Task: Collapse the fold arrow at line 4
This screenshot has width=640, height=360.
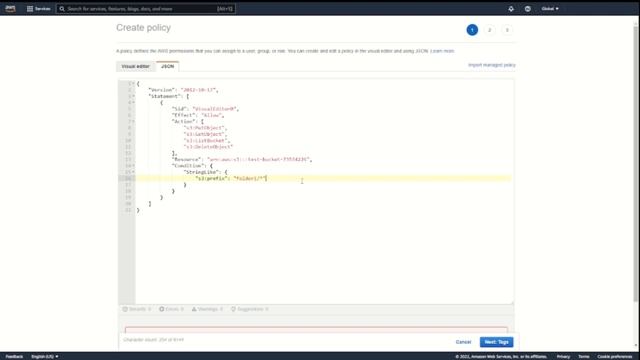Action: pos(133,102)
